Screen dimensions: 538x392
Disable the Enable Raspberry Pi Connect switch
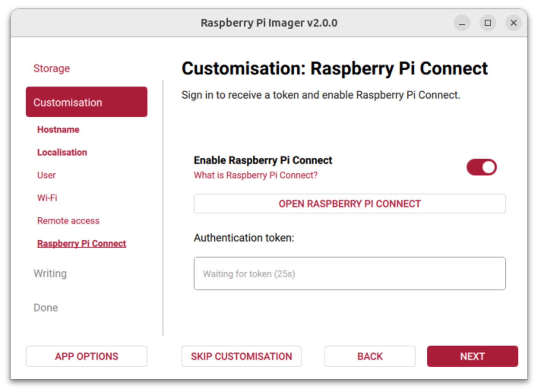click(x=481, y=167)
